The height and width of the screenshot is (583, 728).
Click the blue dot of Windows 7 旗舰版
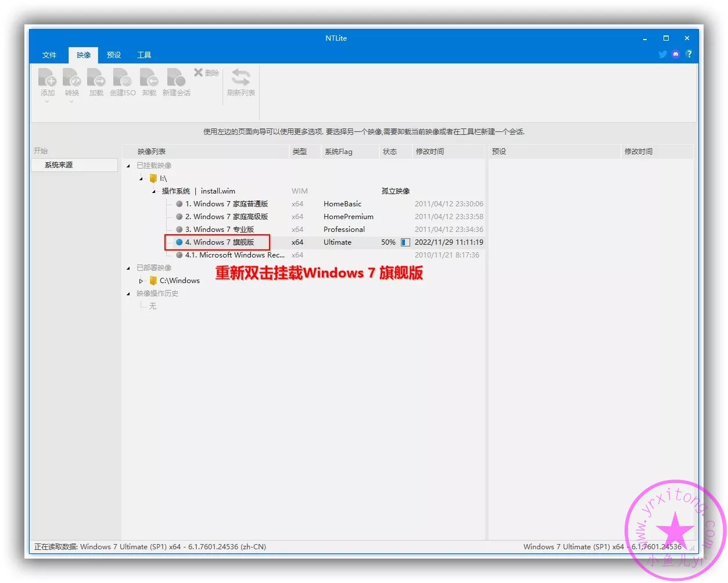[x=180, y=242]
